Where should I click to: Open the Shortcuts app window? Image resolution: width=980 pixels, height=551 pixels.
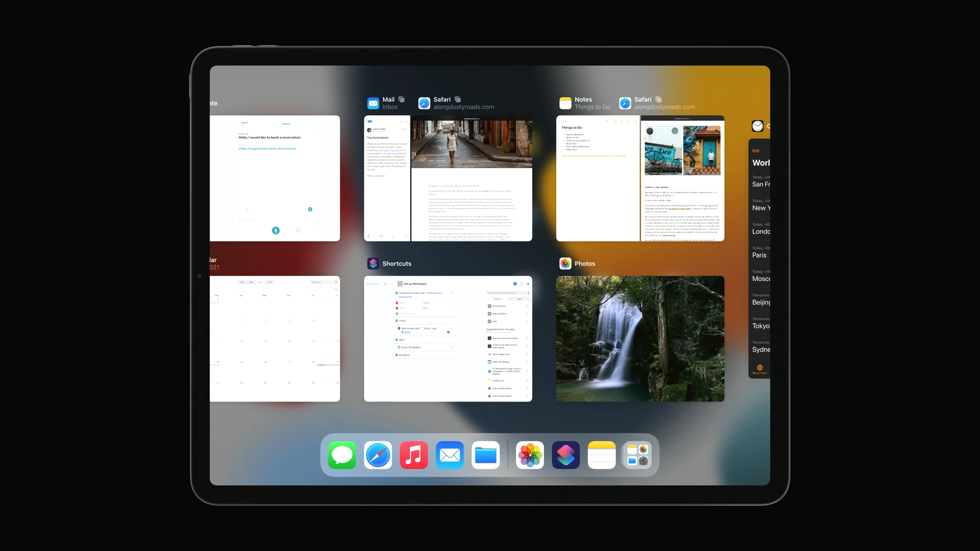[x=448, y=339]
